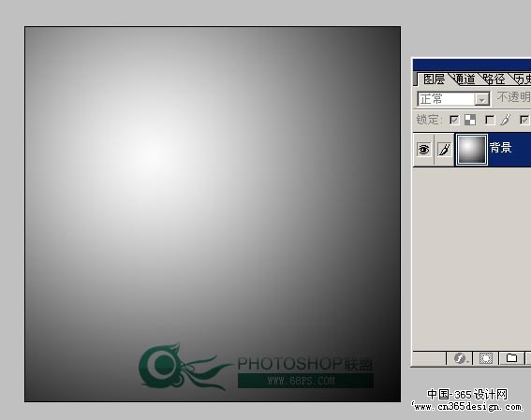The image size is (531, 420).
Task: Click the layer style 'f' icon
Action: click(x=461, y=357)
